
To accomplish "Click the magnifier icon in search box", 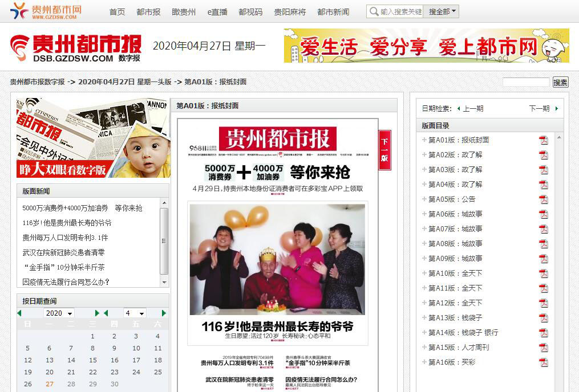I will point(373,11).
